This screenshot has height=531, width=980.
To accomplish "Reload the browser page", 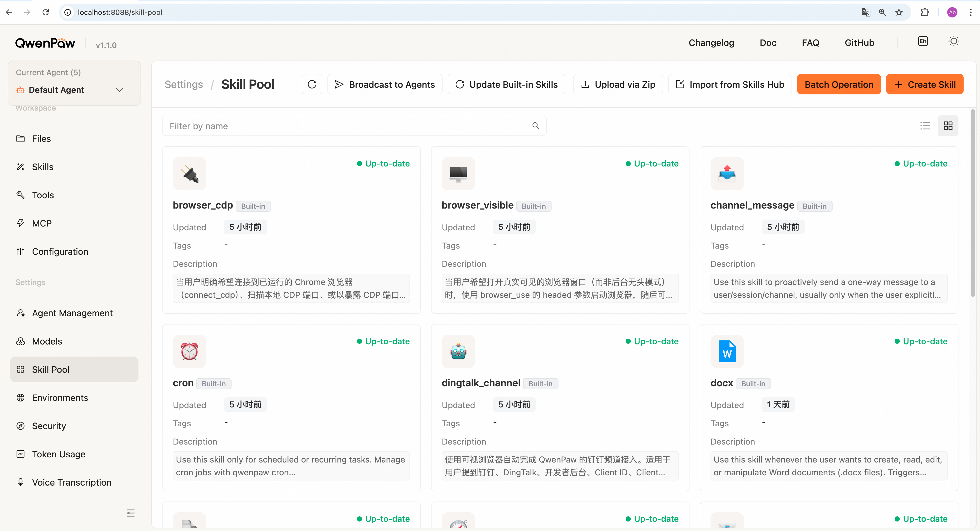I will [46, 12].
